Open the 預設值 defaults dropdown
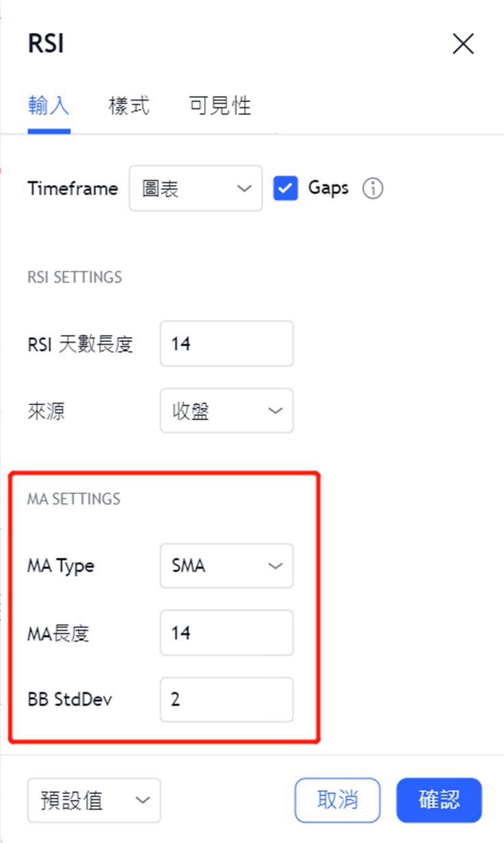 pos(94,800)
